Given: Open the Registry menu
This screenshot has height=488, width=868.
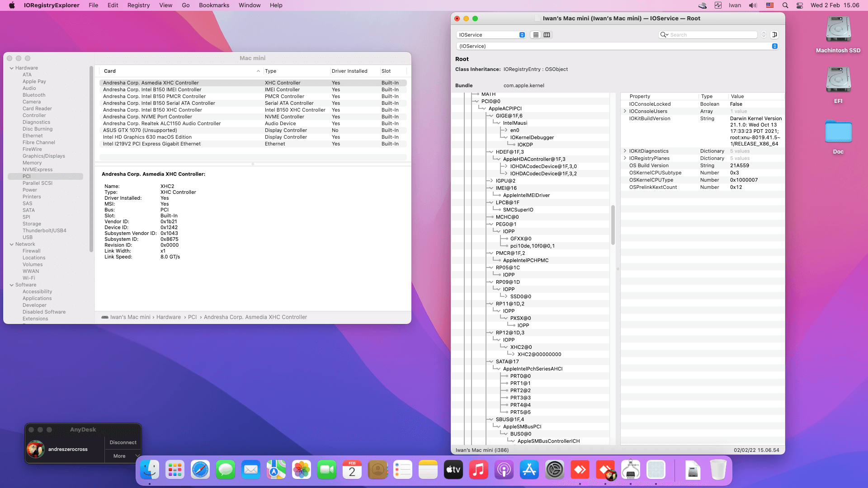Looking at the screenshot, I should coord(138,5).
